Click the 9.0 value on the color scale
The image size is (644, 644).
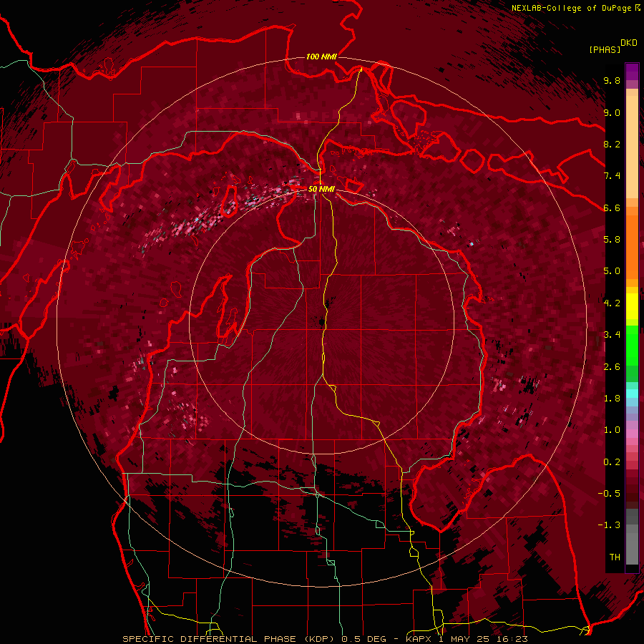click(x=612, y=113)
